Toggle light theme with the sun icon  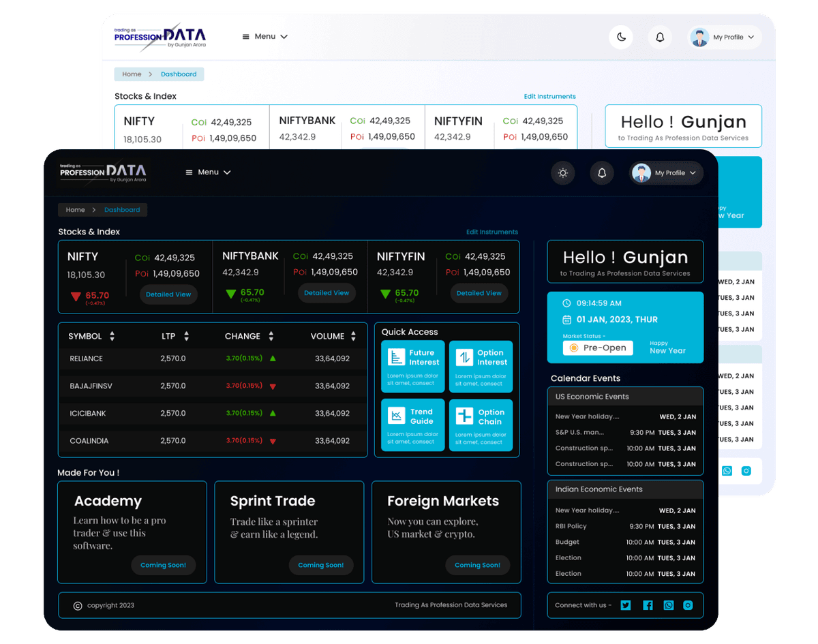563,172
